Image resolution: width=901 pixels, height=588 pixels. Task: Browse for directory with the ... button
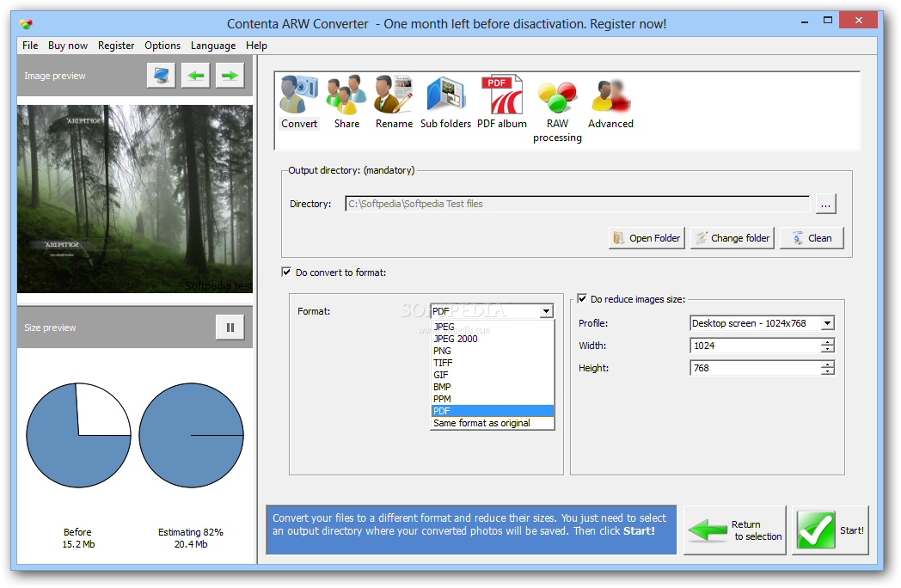(825, 204)
